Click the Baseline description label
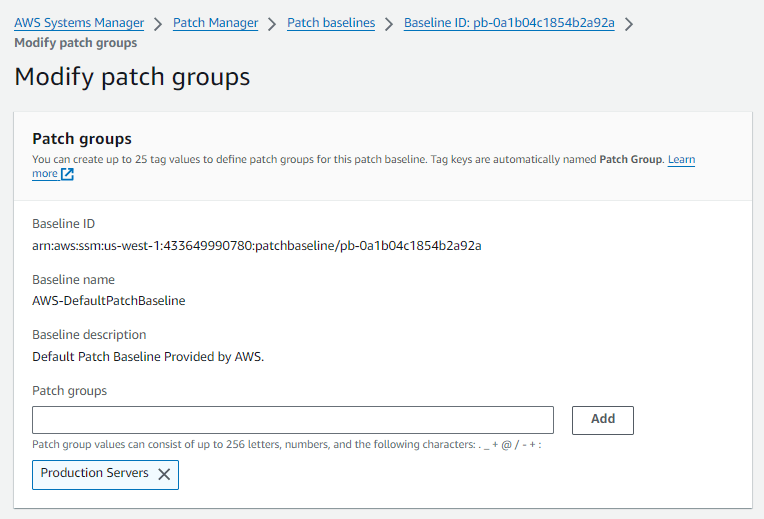The image size is (764, 519). click(89, 335)
